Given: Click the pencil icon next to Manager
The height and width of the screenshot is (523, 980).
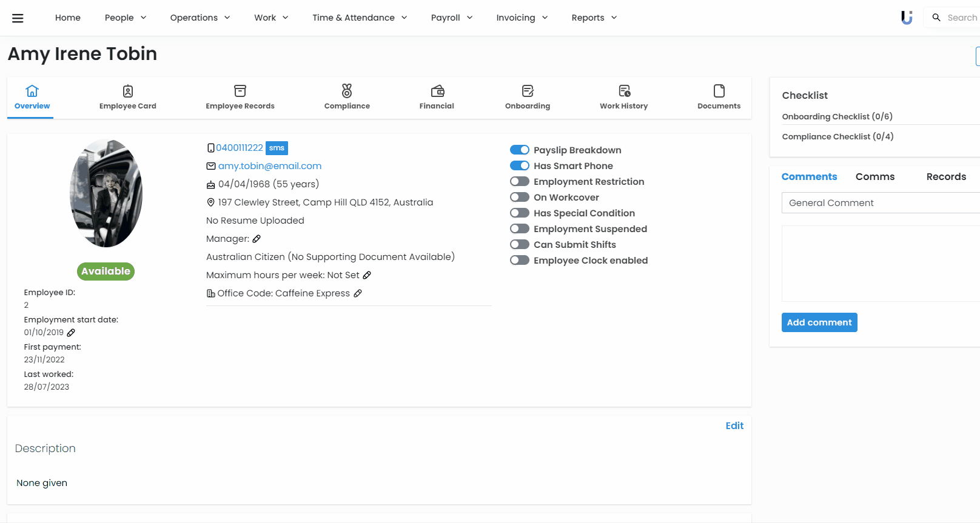Looking at the screenshot, I should coord(257,239).
